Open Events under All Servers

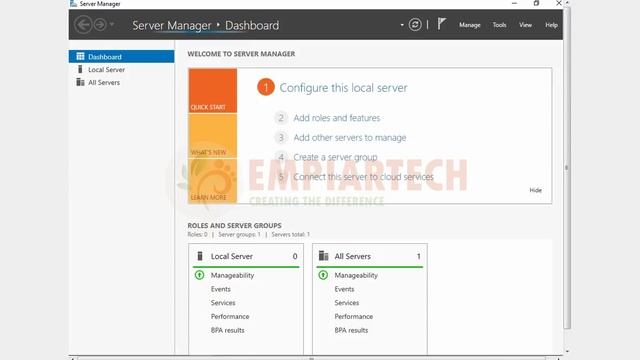click(344, 289)
